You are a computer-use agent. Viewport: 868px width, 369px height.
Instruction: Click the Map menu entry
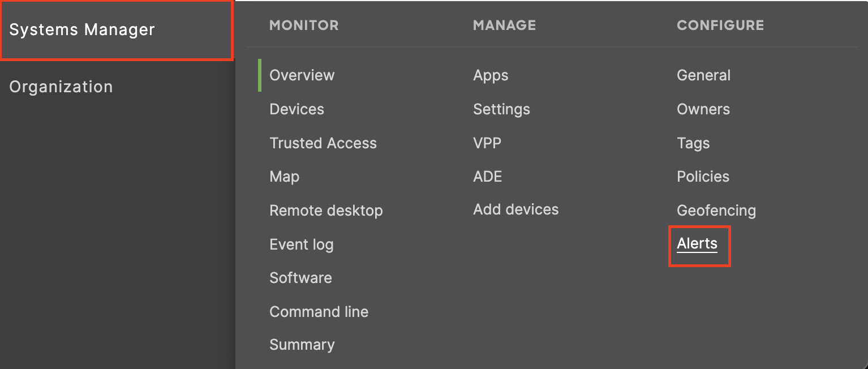[284, 177]
